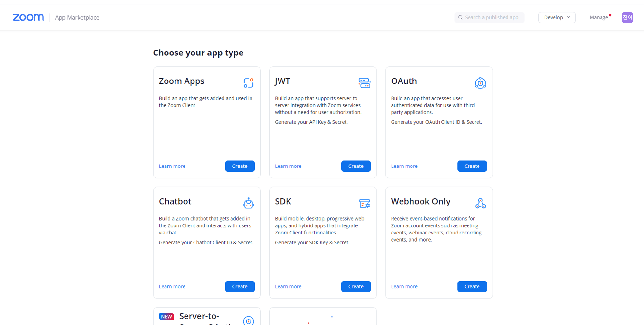Click the OAuth shield icon

480,83
